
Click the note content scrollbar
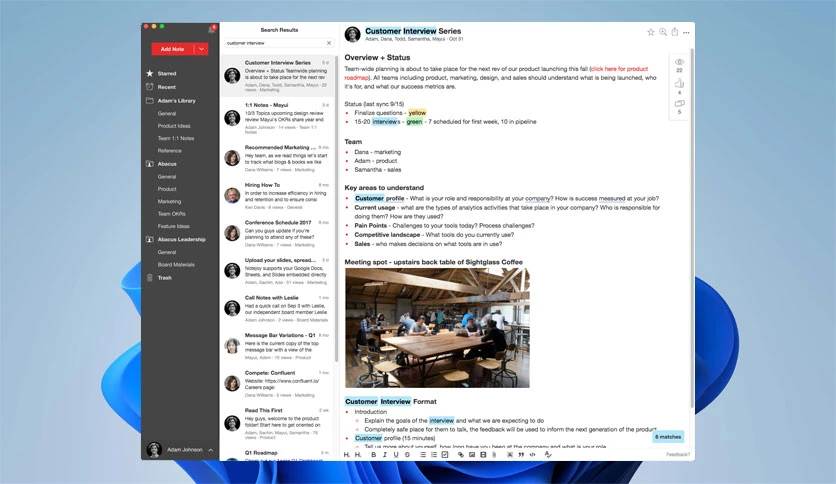coord(692,229)
